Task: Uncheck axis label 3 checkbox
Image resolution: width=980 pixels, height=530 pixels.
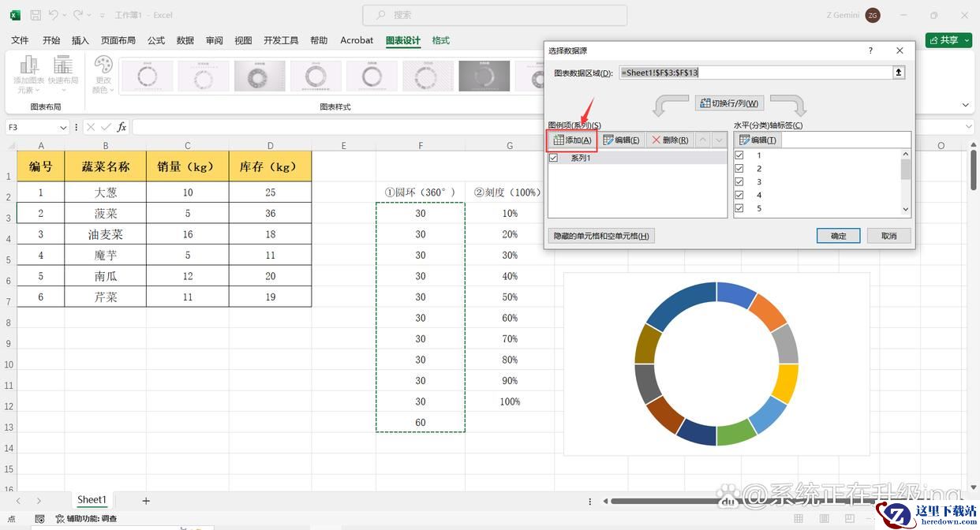Action: [x=739, y=181]
